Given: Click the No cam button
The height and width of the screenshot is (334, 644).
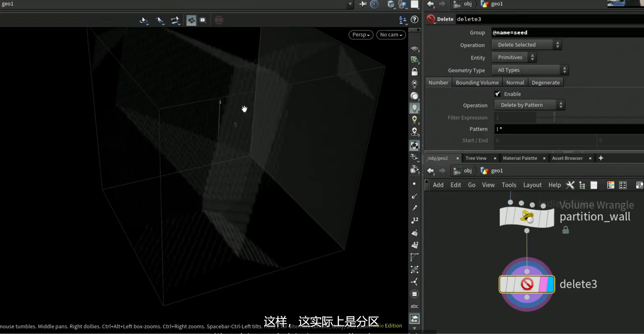Looking at the screenshot, I should (x=391, y=35).
